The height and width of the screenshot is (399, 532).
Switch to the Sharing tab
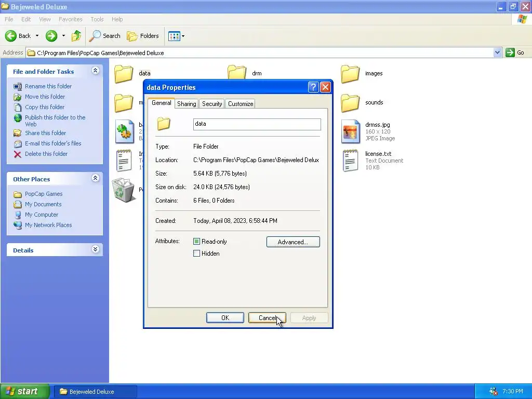187,104
